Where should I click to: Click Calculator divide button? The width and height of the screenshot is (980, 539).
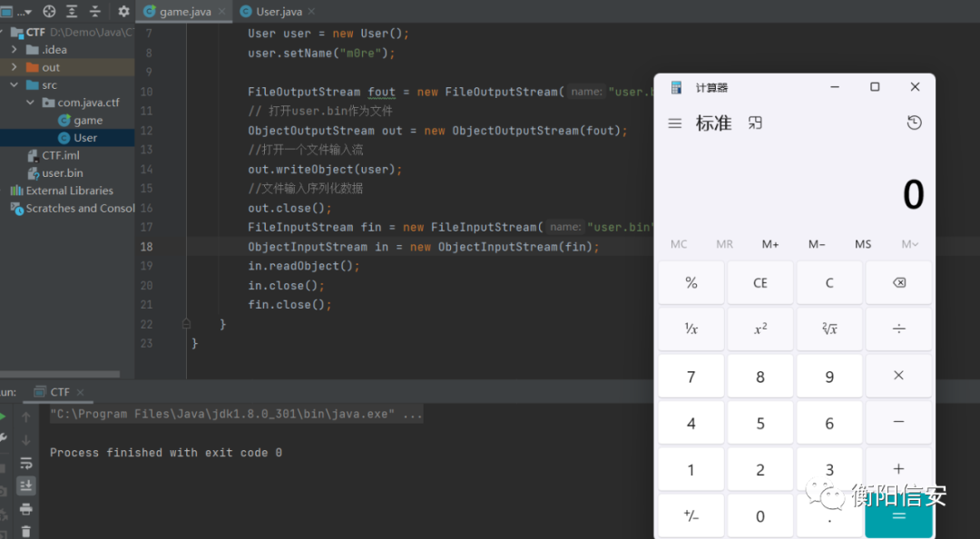click(x=898, y=328)
